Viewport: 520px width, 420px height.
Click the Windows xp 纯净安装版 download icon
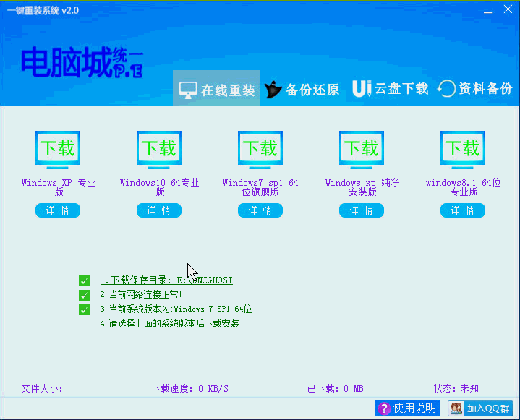[362, 150]
